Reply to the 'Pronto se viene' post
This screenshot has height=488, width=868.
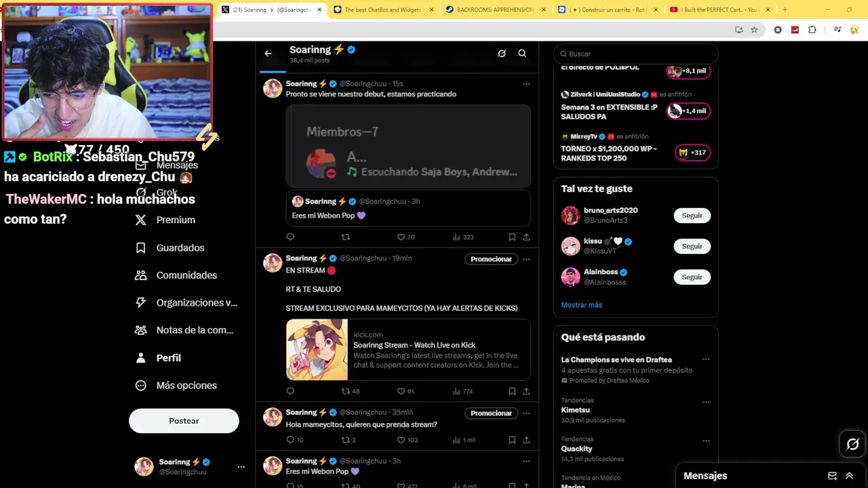(290, 237)
